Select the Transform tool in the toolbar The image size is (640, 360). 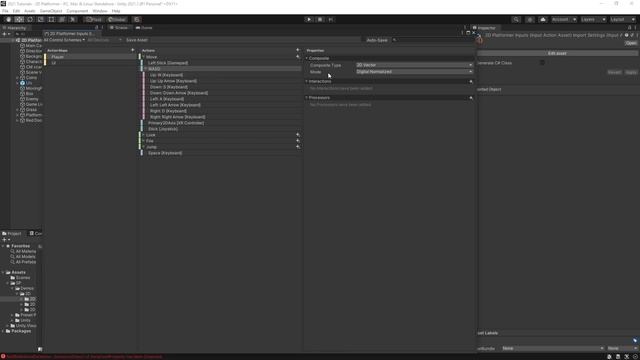tap(62, 20)
